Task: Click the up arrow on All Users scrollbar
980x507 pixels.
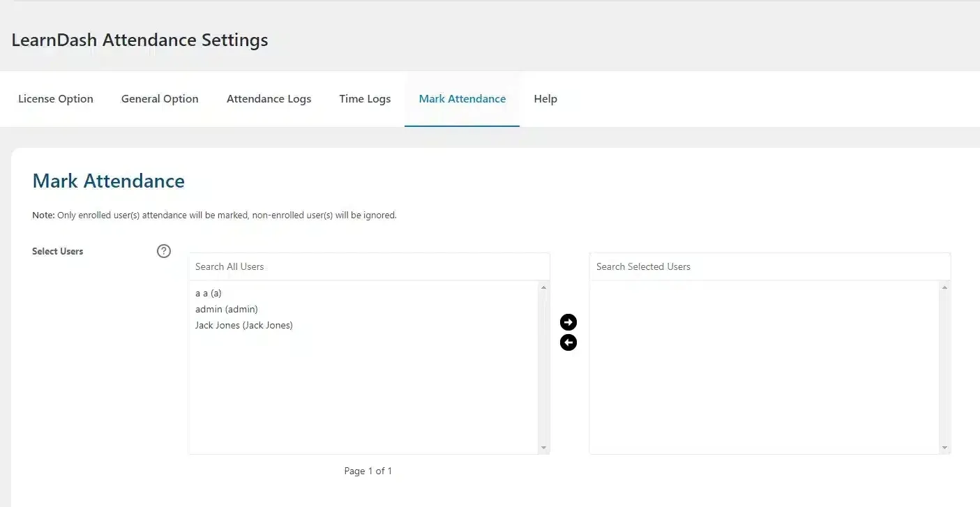Action: click(x=544, y=286)
